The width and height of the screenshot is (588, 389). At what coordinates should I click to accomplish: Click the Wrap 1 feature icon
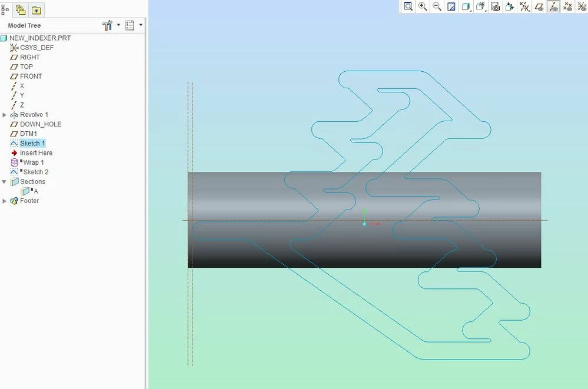point(14,162)
